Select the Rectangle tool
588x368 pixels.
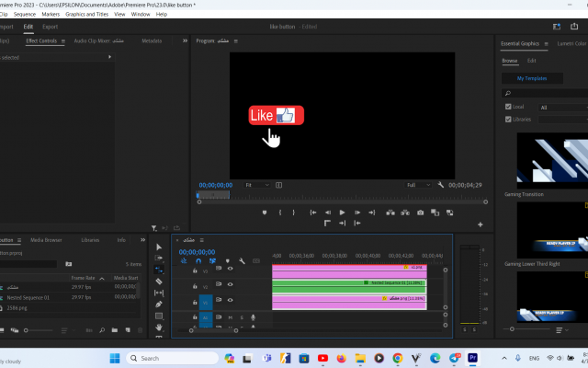(159, 316)
